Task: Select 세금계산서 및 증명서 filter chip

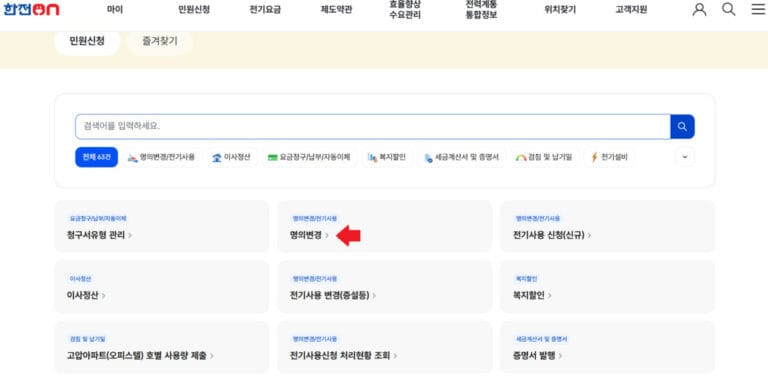Action: (461, 157)
